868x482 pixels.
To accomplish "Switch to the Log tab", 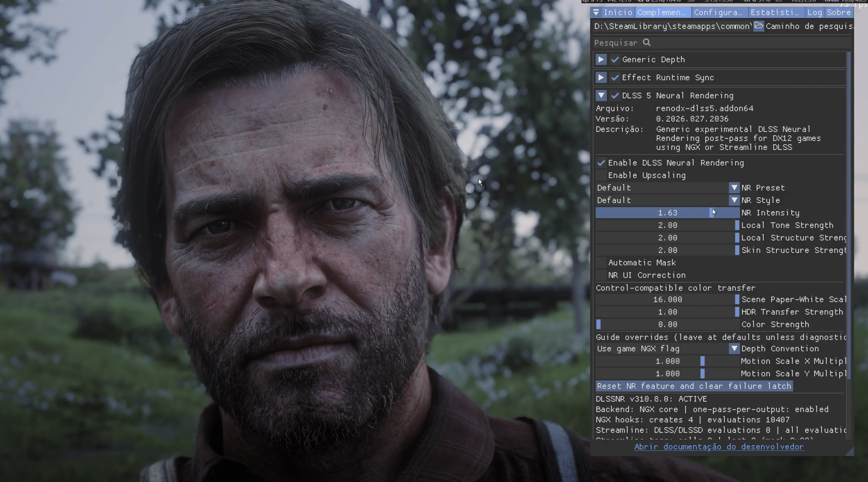I will (x=814, y=12).
